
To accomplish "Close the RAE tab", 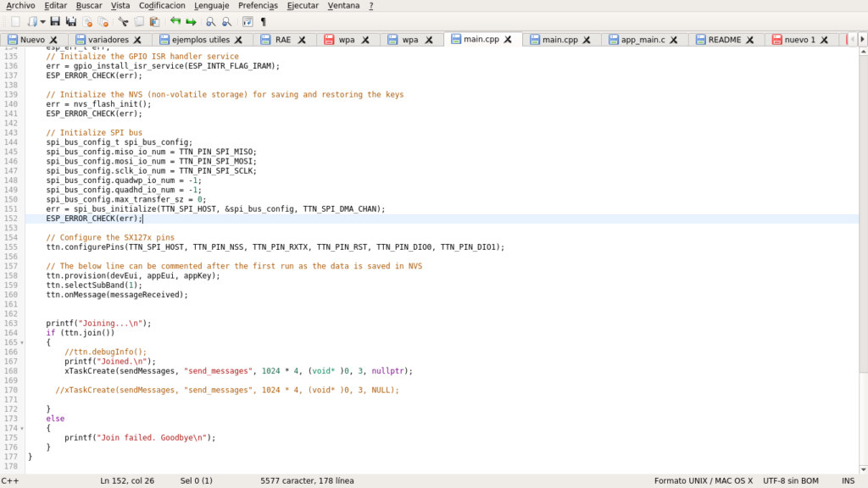I will click(302, 40).
